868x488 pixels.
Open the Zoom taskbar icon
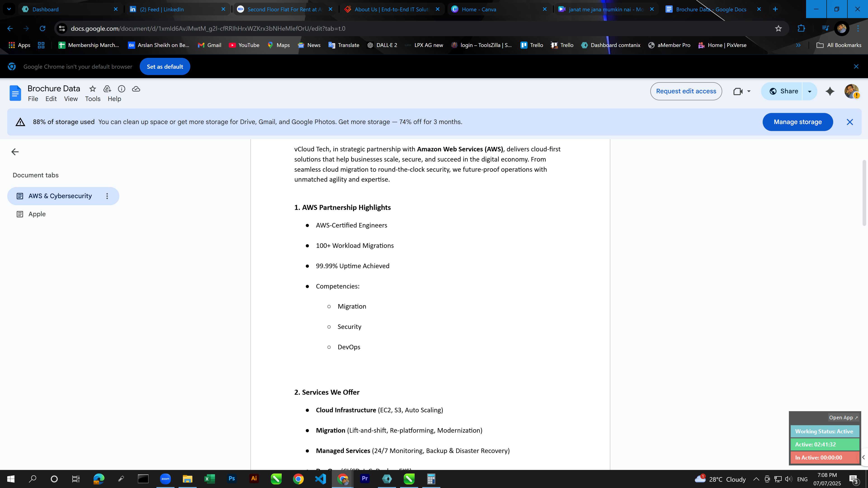pyautogui.click(x=165, y=479)
